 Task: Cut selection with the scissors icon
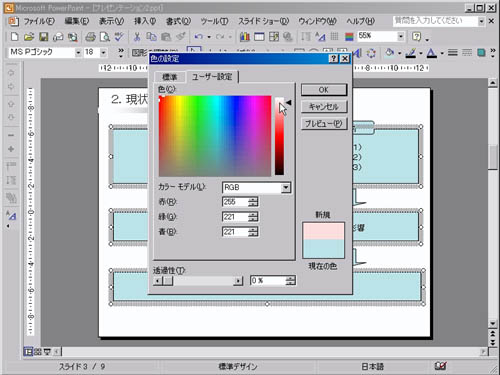click(x=137, y=36)
